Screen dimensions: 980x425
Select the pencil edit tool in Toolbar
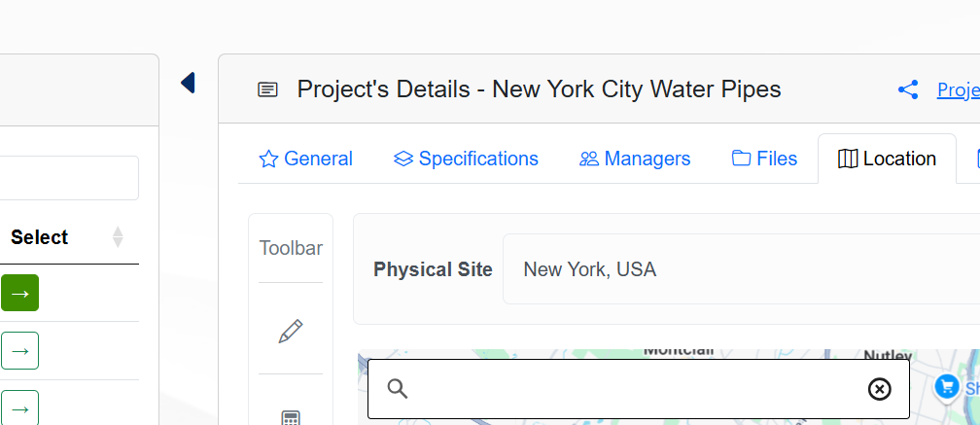coord(290,332)
